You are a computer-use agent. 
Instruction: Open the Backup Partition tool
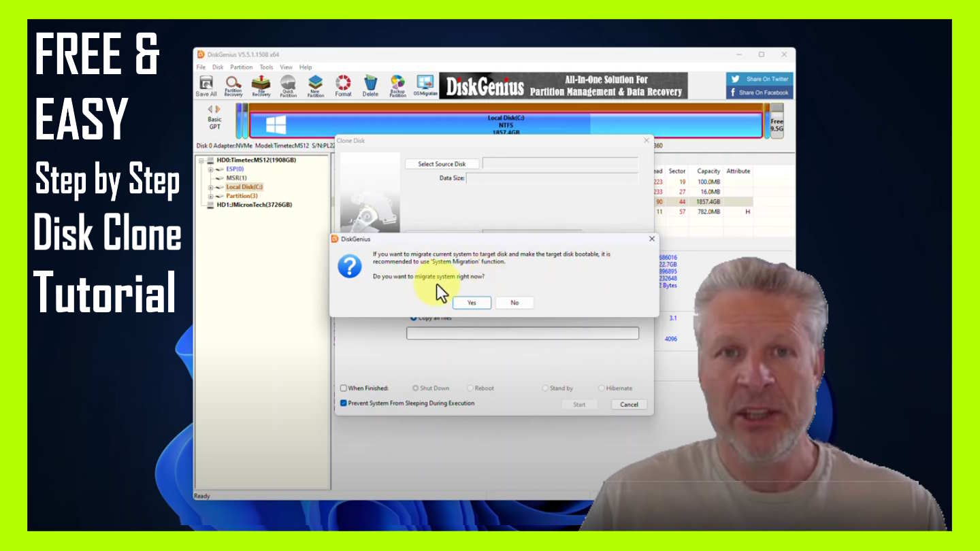[x=397, y=86]
